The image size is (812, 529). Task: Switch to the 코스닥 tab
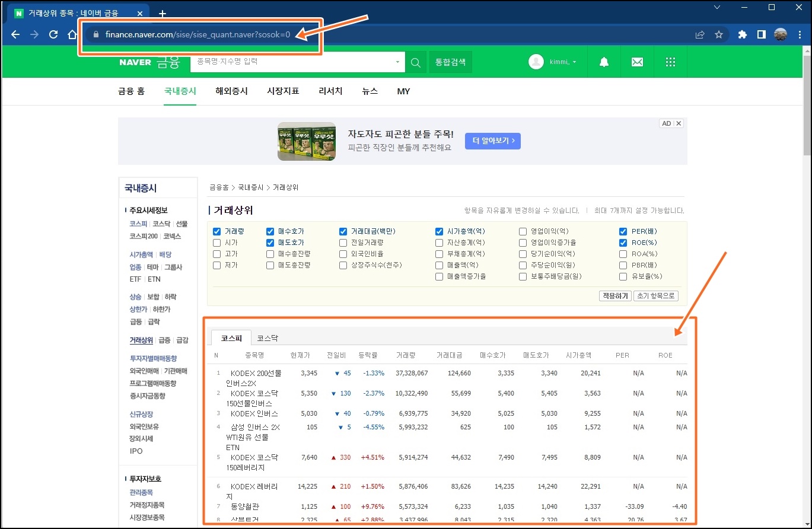click(268, 338)
